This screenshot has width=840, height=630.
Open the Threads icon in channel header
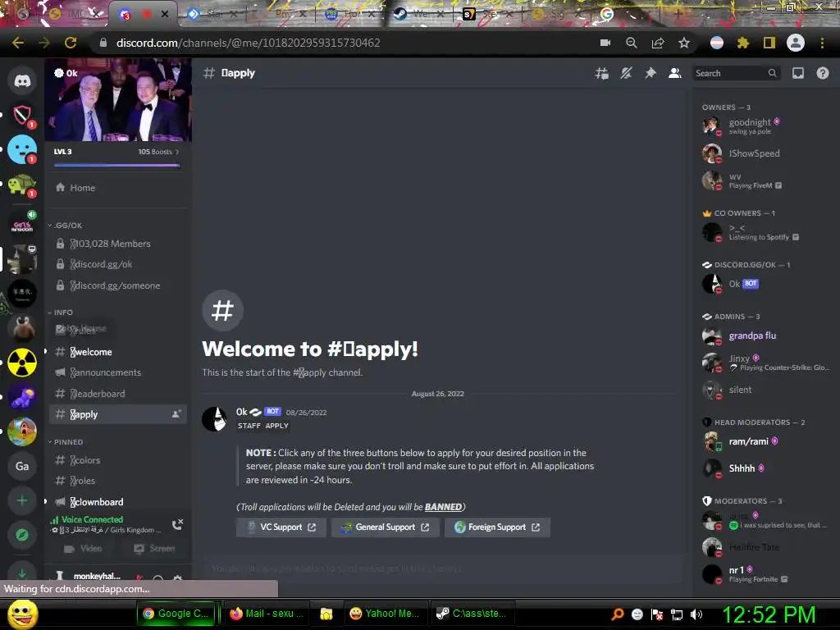[x=601, y=73]
